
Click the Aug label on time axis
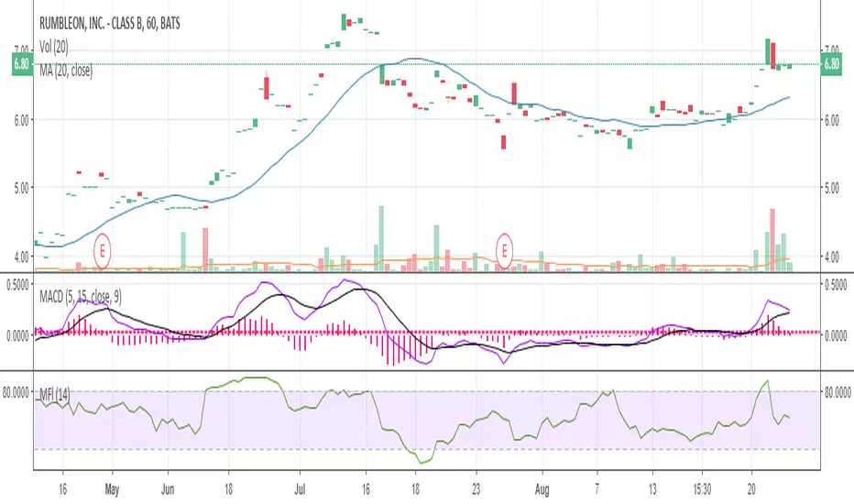[542, 489]
